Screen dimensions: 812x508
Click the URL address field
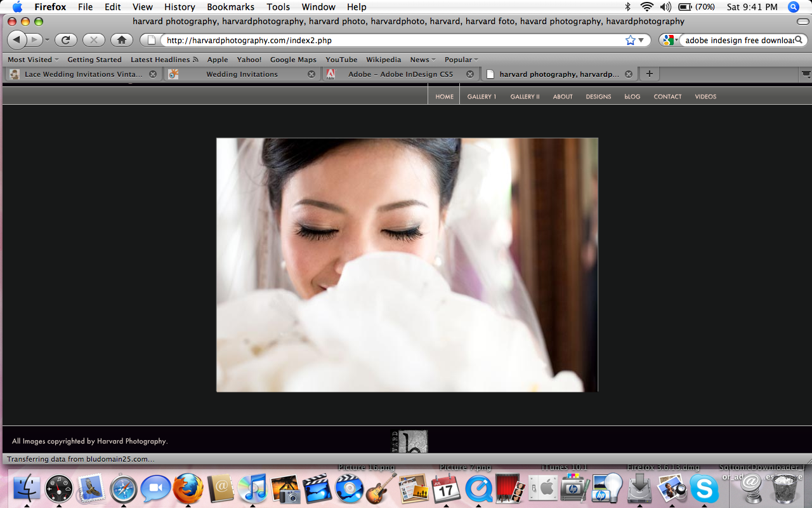393,40
